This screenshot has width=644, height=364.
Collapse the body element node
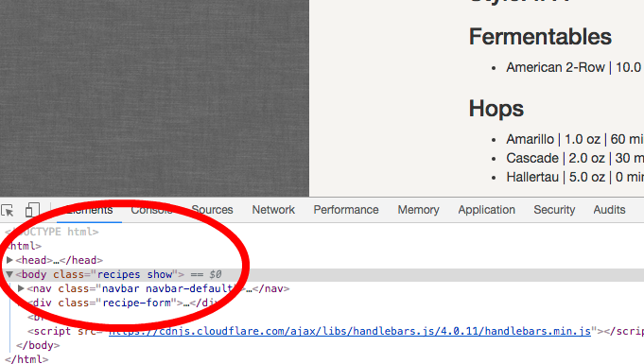9,274
